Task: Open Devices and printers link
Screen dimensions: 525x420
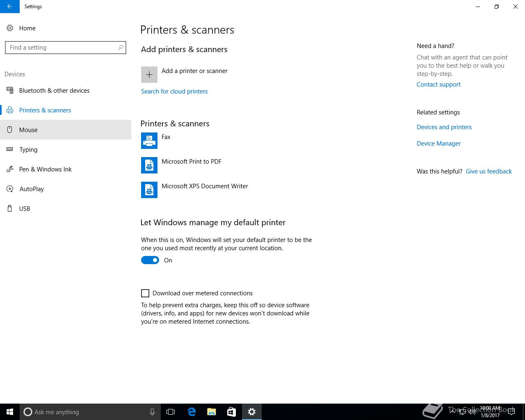Action: click(x=444, y=127)
